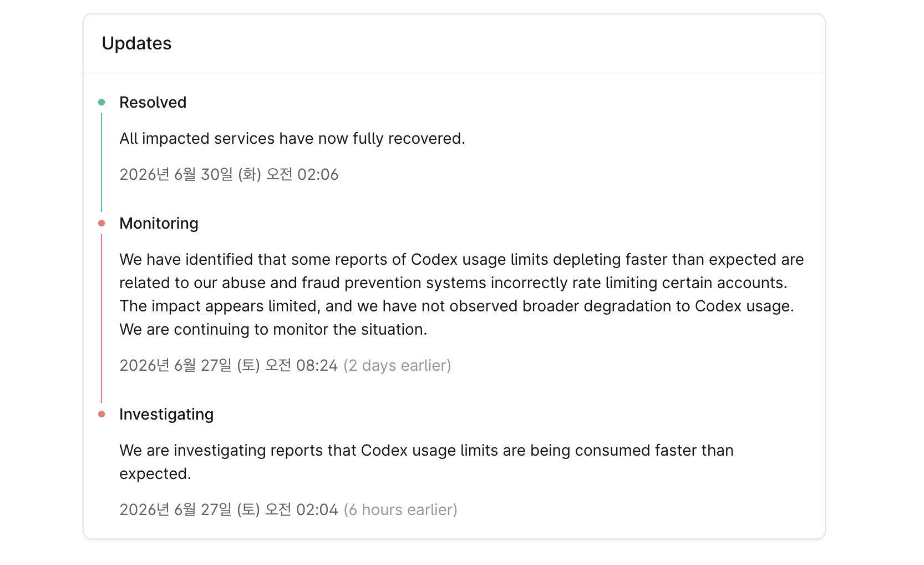Screen dimensions: 924x565
Task: Click 'The impact appears limited' sentence
Action: [x=456, y=306]
